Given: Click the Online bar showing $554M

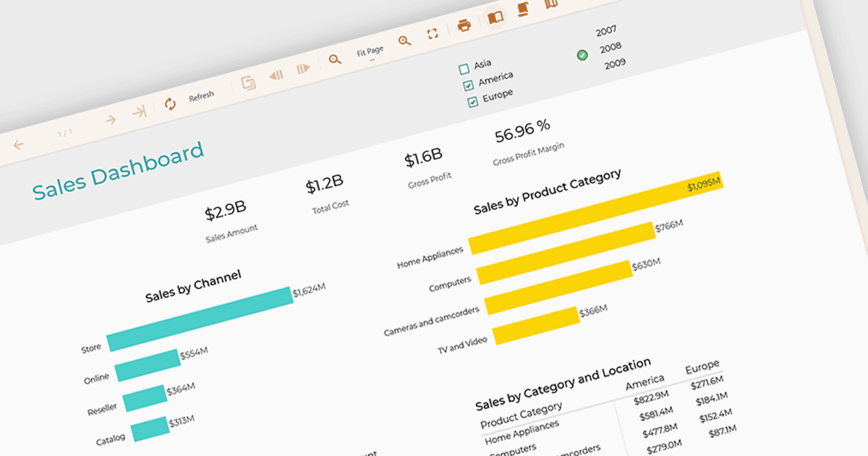Looking at the screenshot, I should 148,366.
